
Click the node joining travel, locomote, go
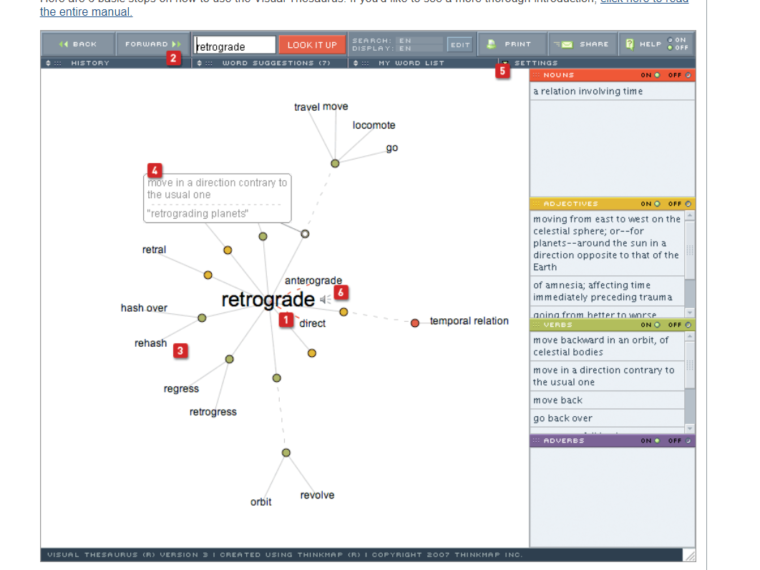[335, 163]
